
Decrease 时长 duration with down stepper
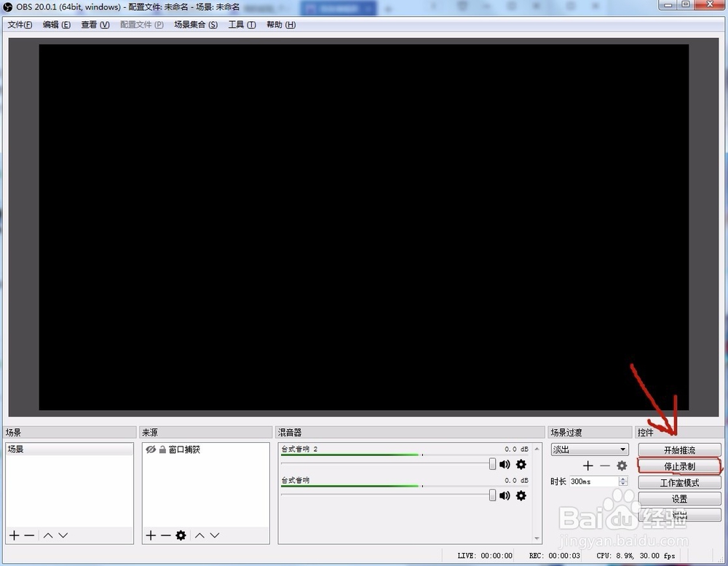[x=623, y=484]
